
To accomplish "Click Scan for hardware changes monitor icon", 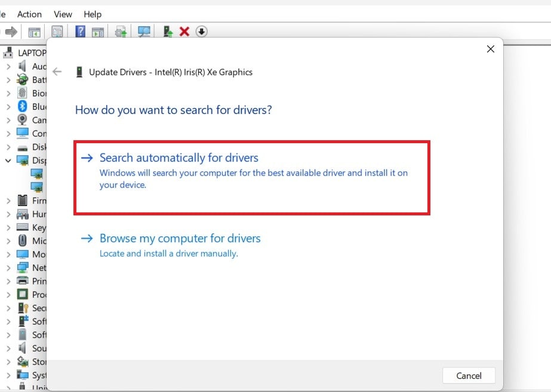I will coord(144,32).
